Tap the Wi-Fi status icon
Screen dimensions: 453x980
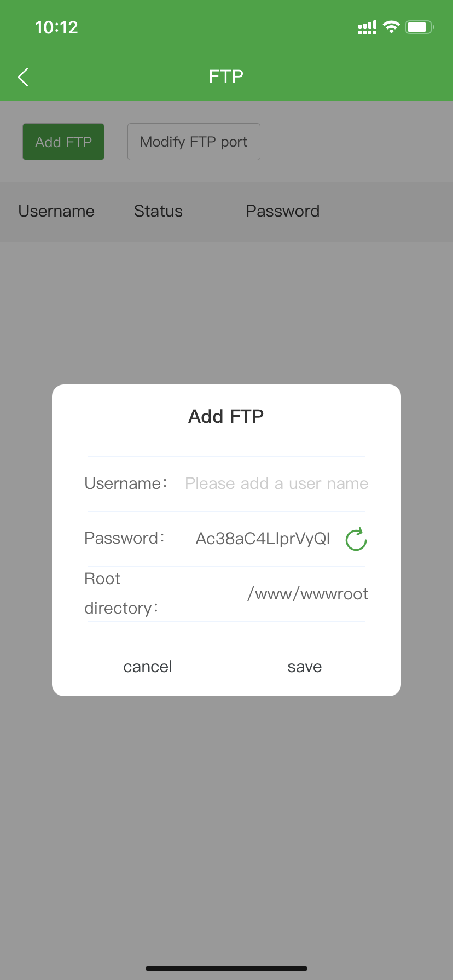pyautogui.click(x=391, y=27)
